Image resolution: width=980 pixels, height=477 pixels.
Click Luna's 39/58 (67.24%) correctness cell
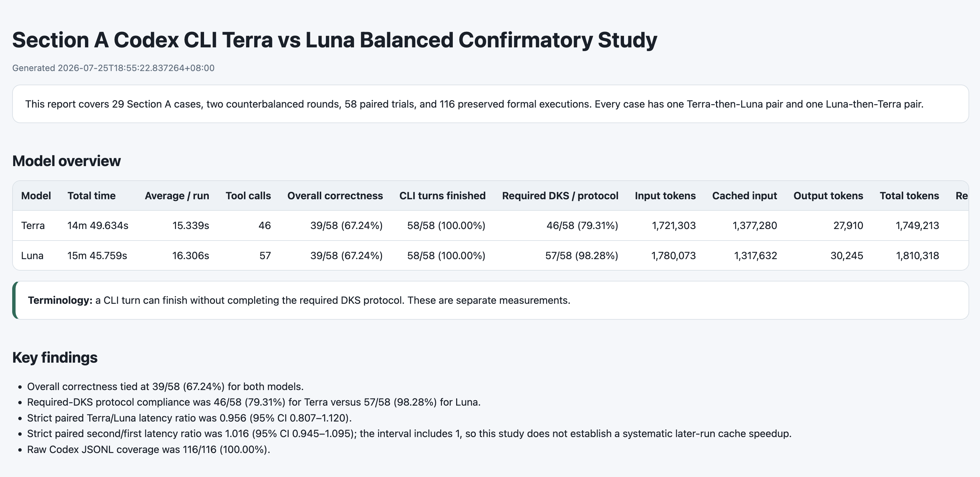346,256
